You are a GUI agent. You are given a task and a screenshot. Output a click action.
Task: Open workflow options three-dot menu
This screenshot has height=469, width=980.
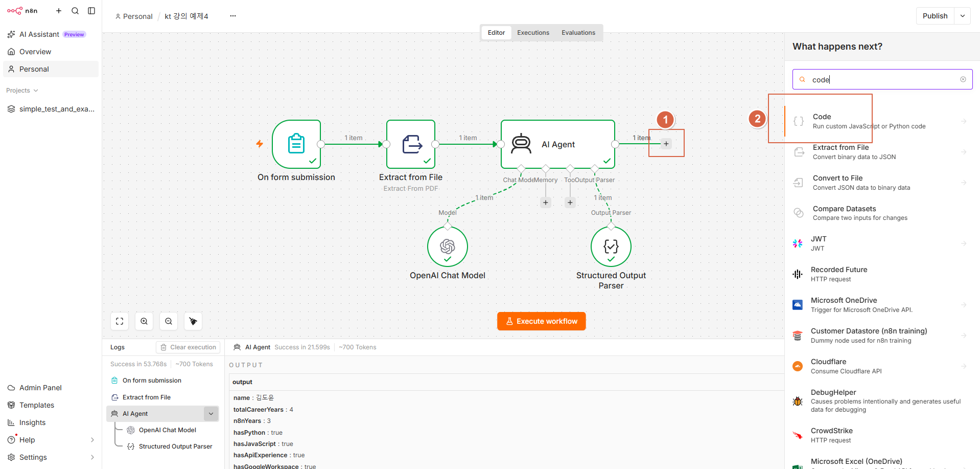click(233, 16)
